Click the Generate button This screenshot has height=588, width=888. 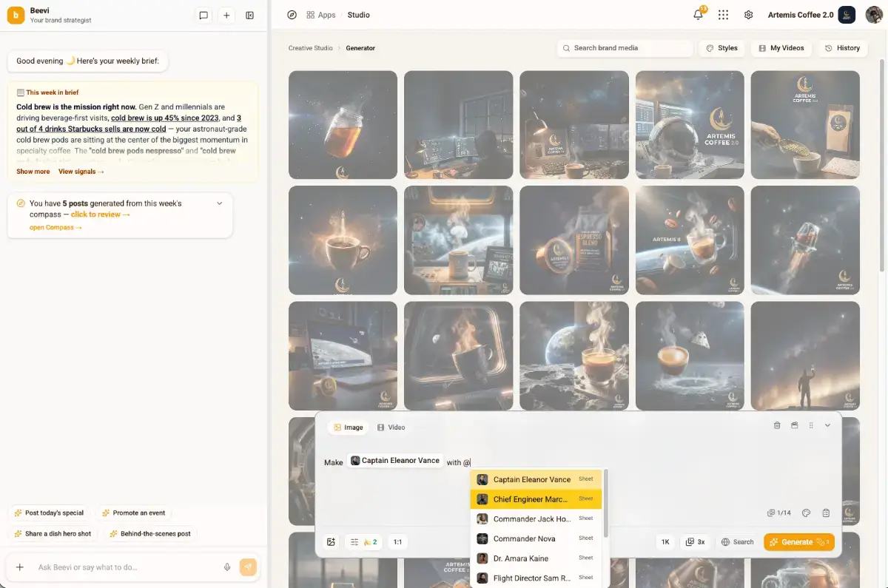(x=799, y=542)
